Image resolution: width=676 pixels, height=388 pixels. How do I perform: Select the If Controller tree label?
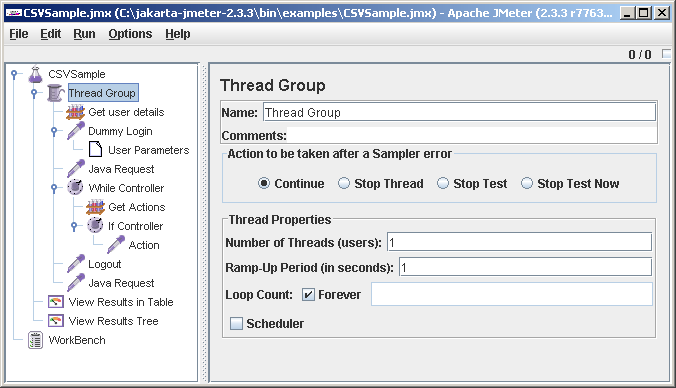pyautogui.click(x=135, y=226)
